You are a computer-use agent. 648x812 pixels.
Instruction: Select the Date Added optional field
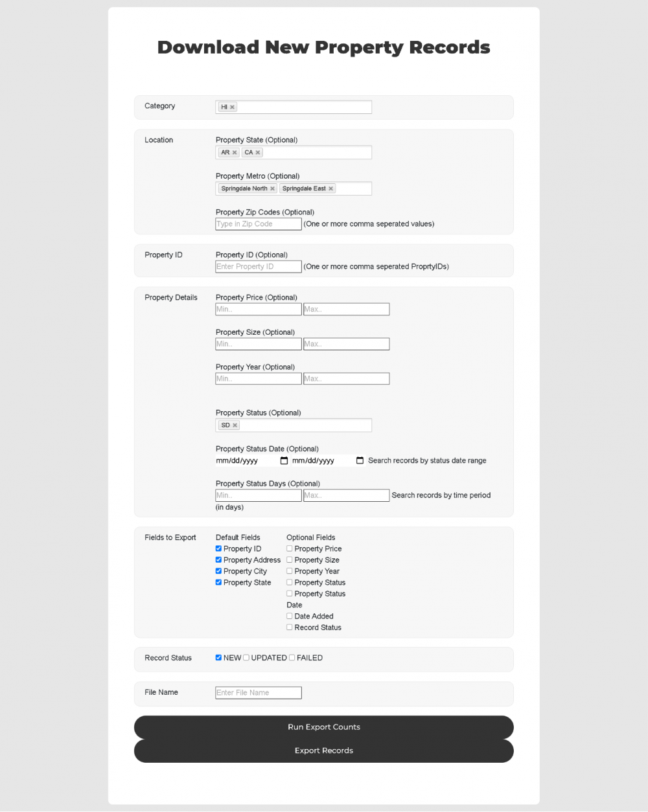point(290,616)
